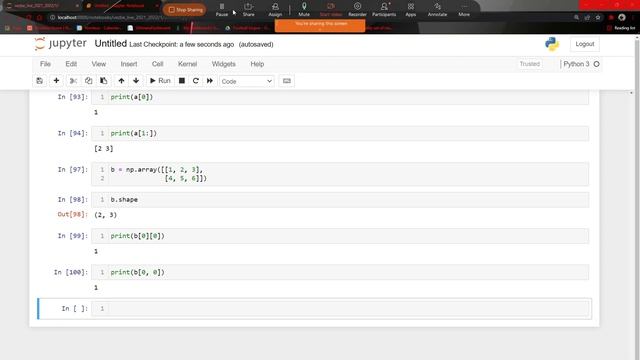Mute microphone in meeting toolbar

[x=304, y=10]
